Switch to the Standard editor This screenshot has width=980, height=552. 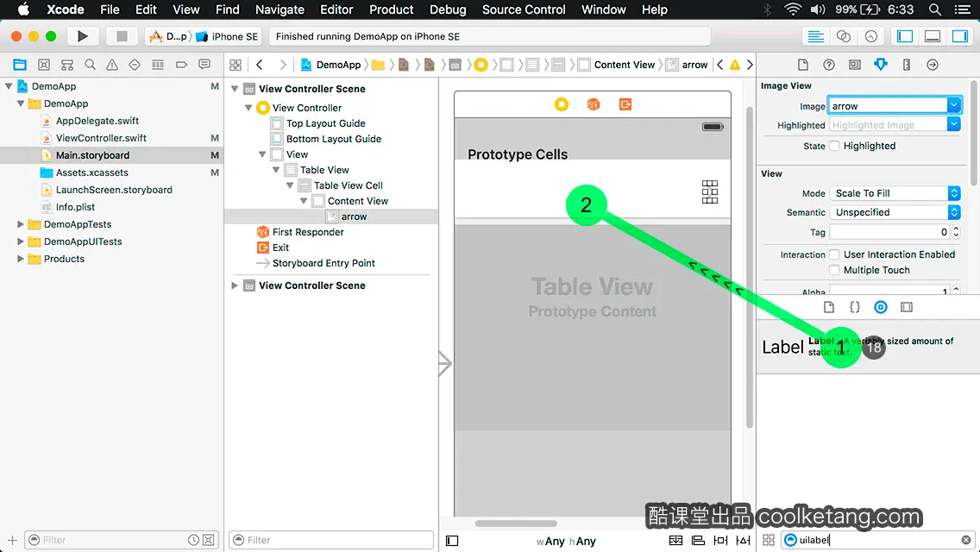pyautogui.click(x=815, y=36)
